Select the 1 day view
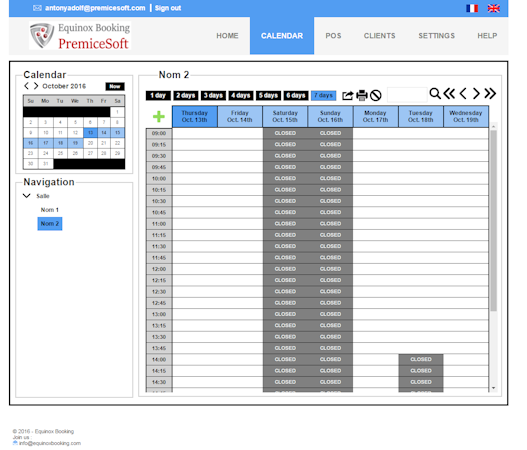Image resolution: width=527 pixels, height=450 pixels. [x=158, y=95]
